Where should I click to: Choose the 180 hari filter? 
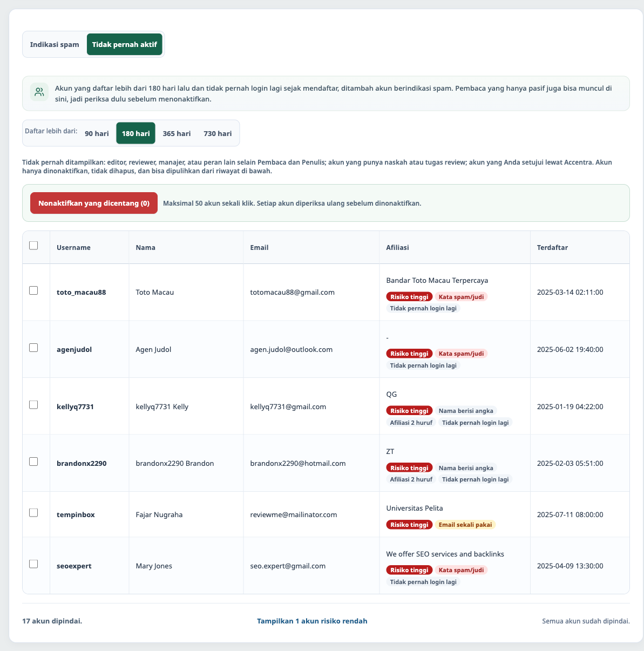tap(136, 133)
